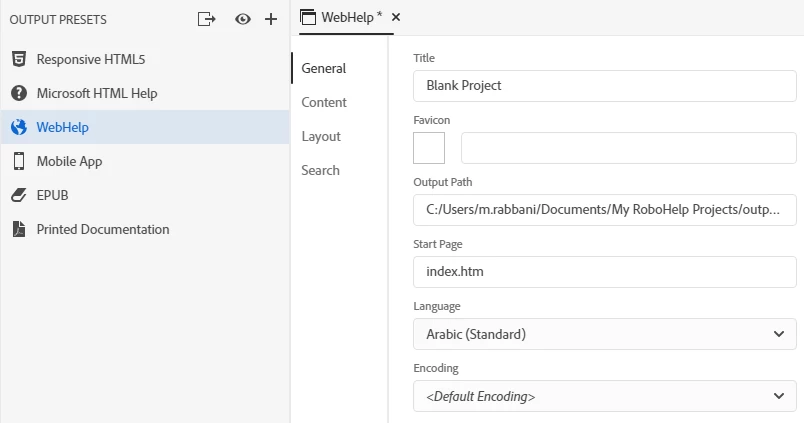Image resolution: width=804 pixels, height=423 pixels.
Task: Click the generate output preset icon
Action: coord(207,19)
